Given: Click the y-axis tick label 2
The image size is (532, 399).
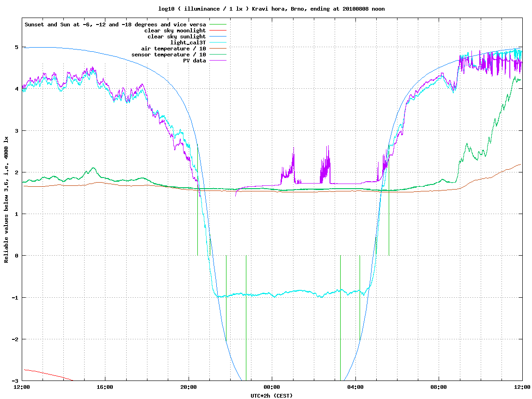Looking at the screenshot, I should click(x=16, y=172).
